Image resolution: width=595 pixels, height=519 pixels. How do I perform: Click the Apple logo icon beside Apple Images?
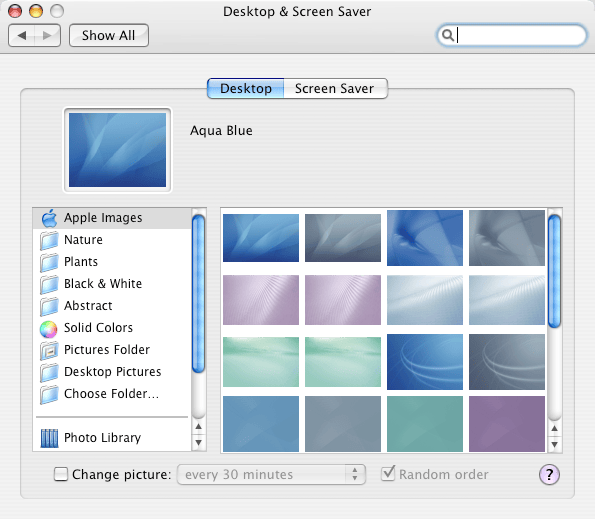49,218
